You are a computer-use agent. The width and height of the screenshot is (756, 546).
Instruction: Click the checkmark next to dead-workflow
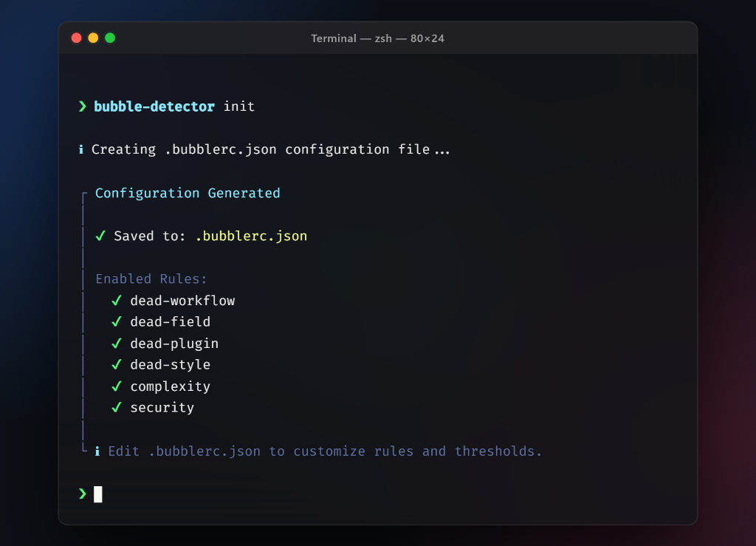[x=116, y=301]
